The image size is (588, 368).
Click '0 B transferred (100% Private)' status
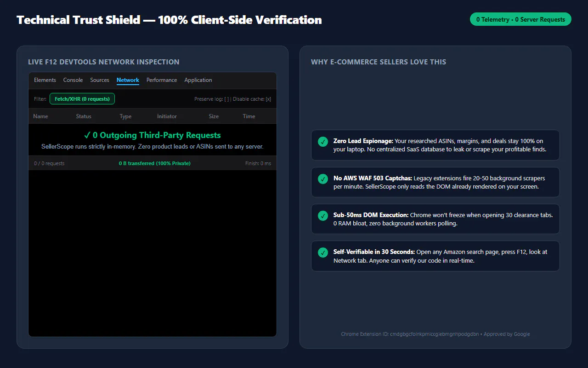tap(154, 163)
